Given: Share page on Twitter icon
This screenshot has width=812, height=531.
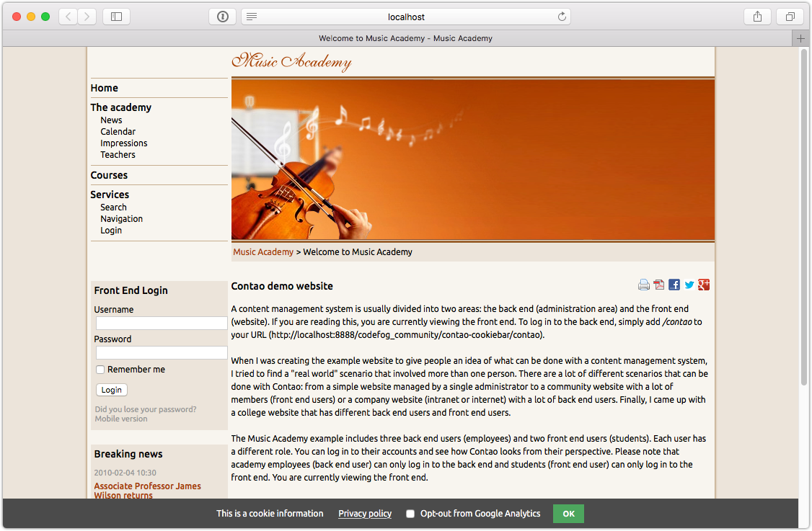Looking at the screenshot, I should [x=689, y=285].
